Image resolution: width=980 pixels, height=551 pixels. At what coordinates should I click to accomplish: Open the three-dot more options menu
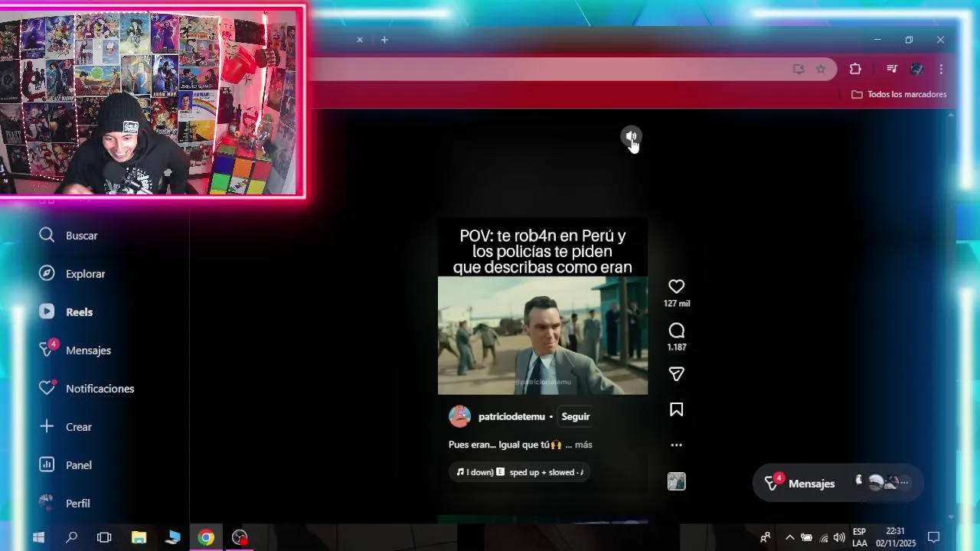[x=676, y=445]
